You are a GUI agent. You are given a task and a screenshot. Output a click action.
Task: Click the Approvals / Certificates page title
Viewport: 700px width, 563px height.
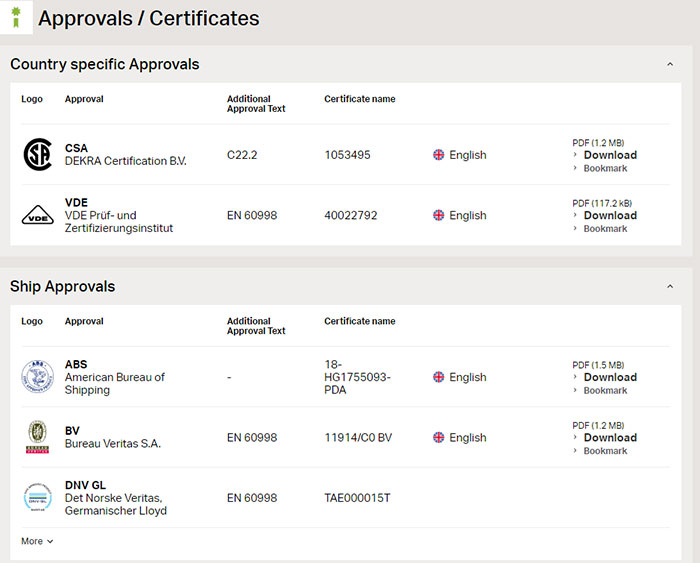point(149,18)
